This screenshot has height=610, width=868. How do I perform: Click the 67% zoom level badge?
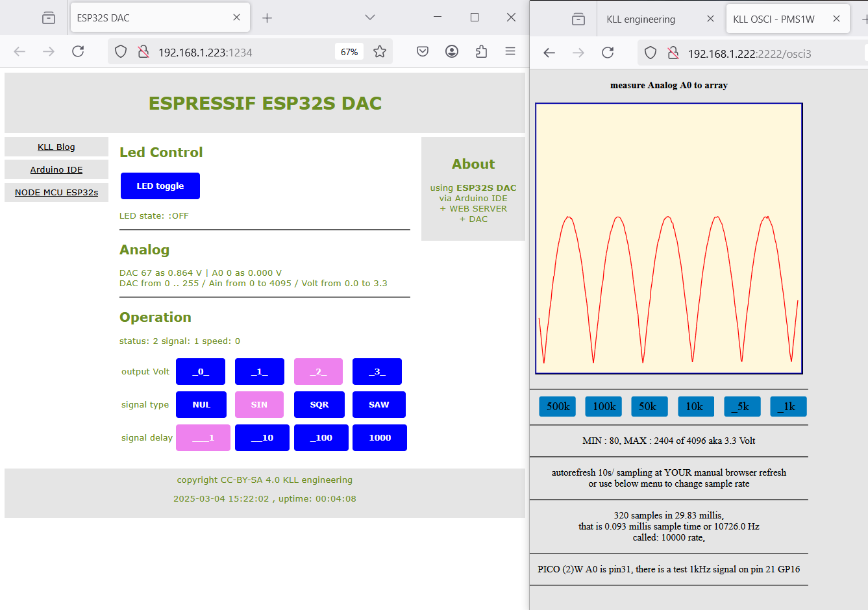[349, 52]
